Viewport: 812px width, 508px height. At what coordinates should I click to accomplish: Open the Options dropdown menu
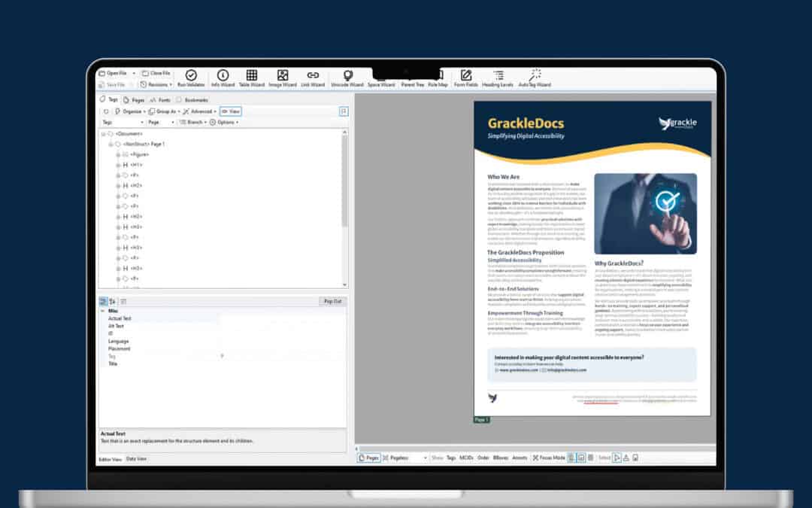[224, 123]
